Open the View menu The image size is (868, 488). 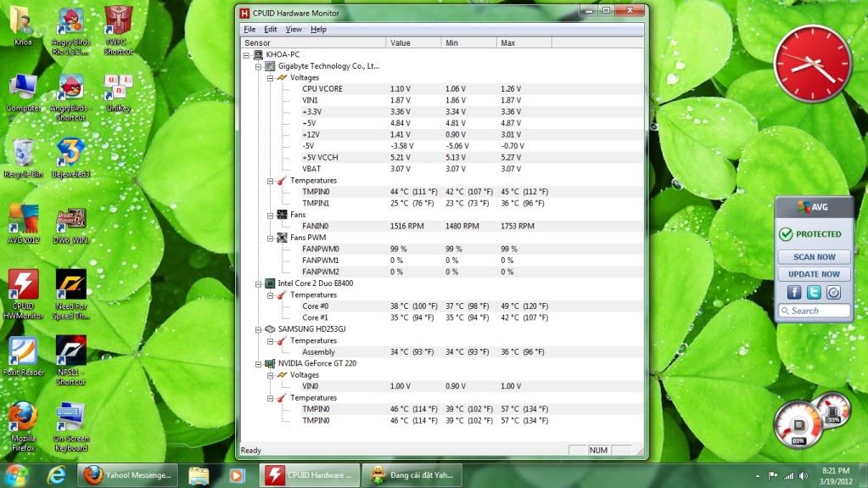294,30
